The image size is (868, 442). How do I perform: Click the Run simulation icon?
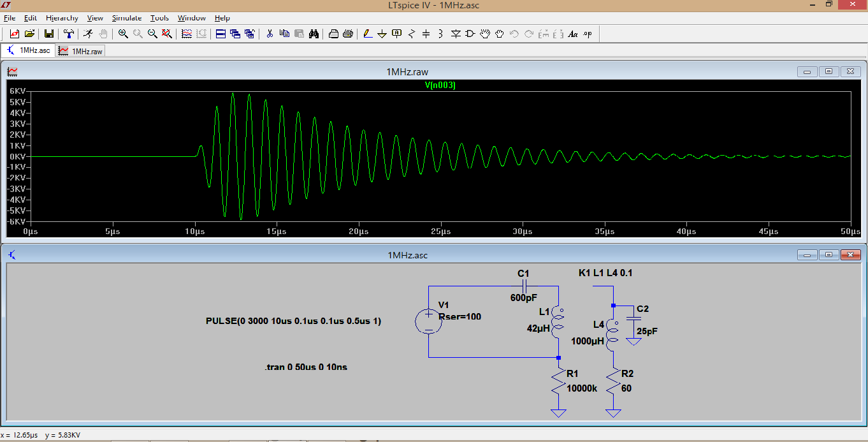click(88, 34)
